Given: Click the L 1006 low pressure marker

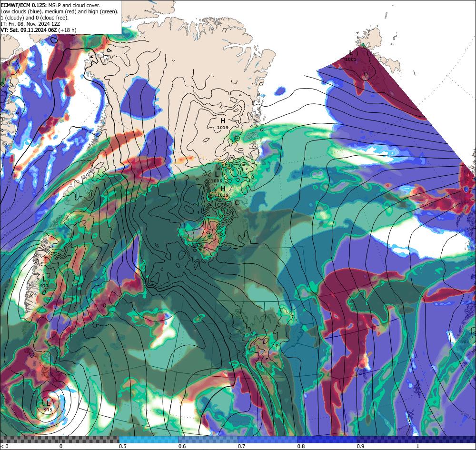Looking at the screenshot, I should click(x=217, y=177).
